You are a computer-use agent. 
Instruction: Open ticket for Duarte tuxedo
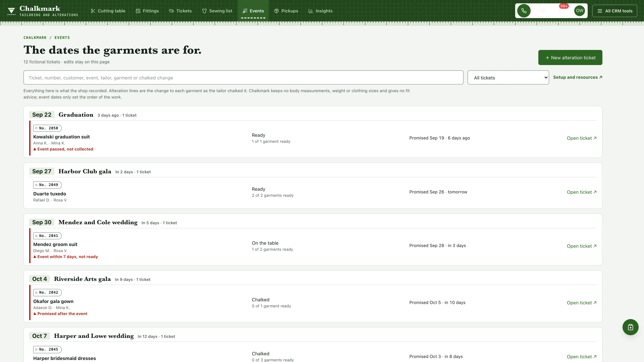point(581,192)
